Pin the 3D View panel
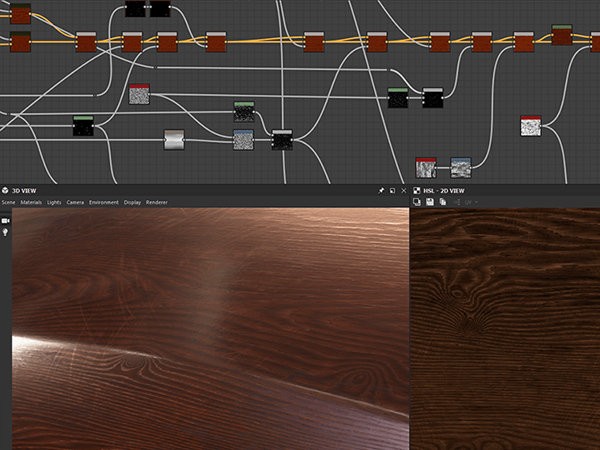 point(381,191)
